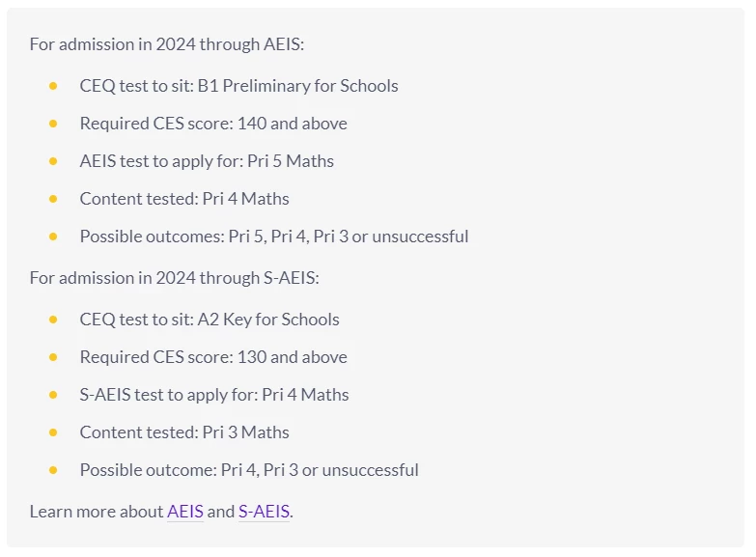Open the S-AEIS link
The width and height of the screenshot is (756, 557).
pyautogui.click(x=265, y=512)
